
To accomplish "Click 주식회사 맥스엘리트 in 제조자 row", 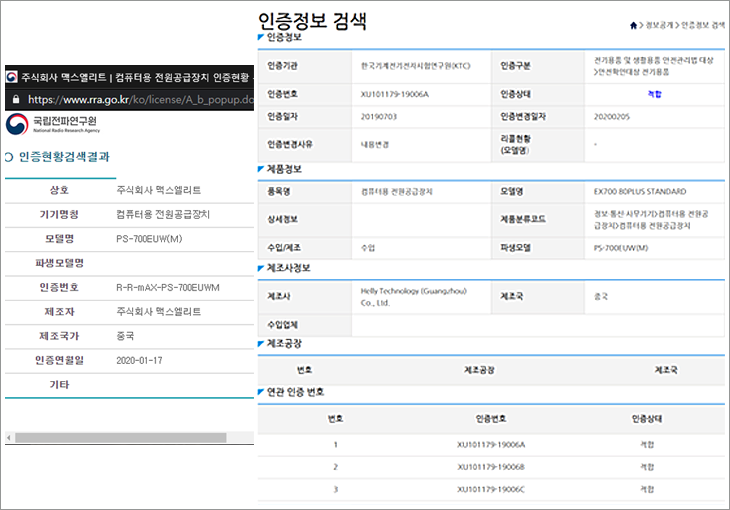I will (x=158, y=312).
